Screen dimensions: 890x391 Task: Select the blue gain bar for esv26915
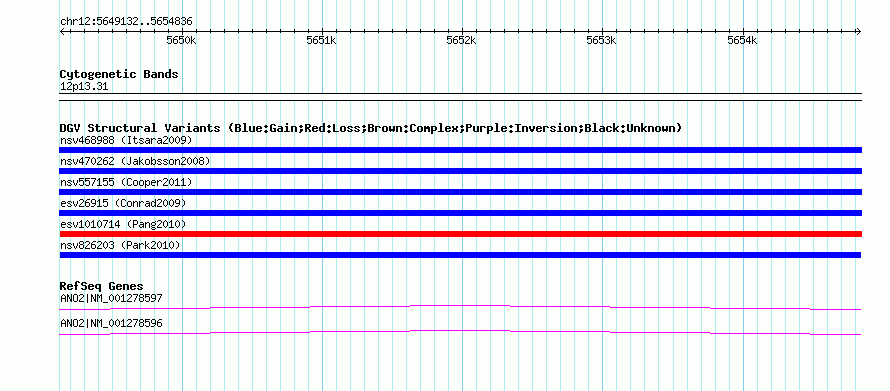[x=460, y=213]
